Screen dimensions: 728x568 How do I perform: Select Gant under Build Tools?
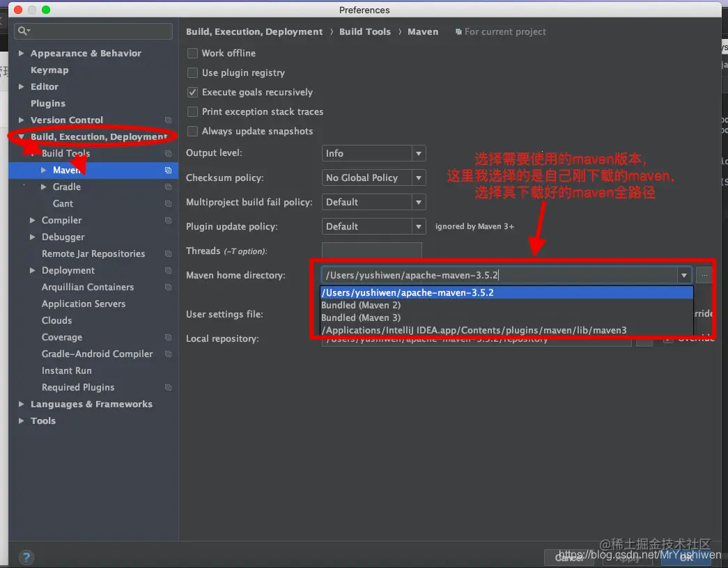coord(63,204)
